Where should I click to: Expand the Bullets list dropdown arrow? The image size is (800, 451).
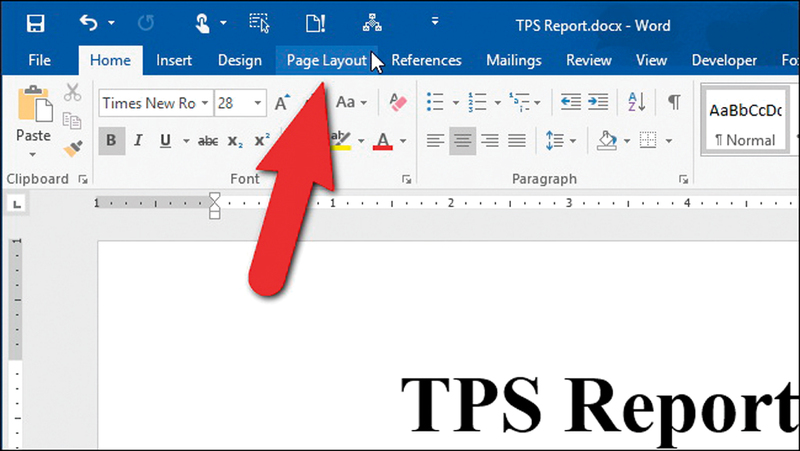[x=455, y=103]
